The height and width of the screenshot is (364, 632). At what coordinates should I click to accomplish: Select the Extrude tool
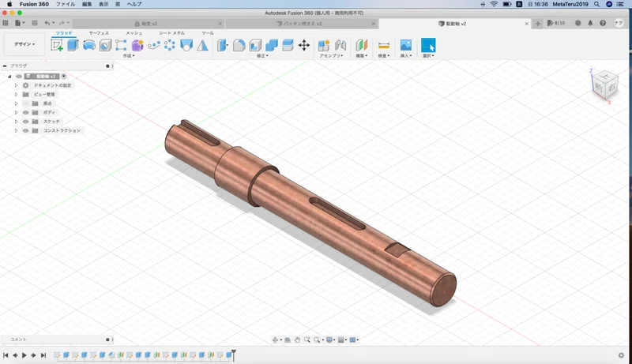pos(73,45)
